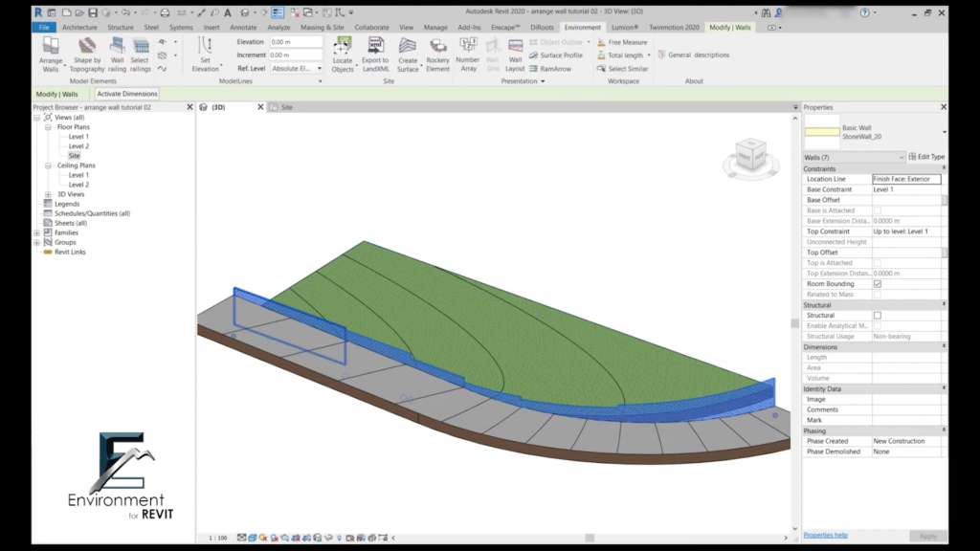Image resolution: width=980 pixels, height=551 pixels.
Task: Open the Number Array tool
Action: 467,55
